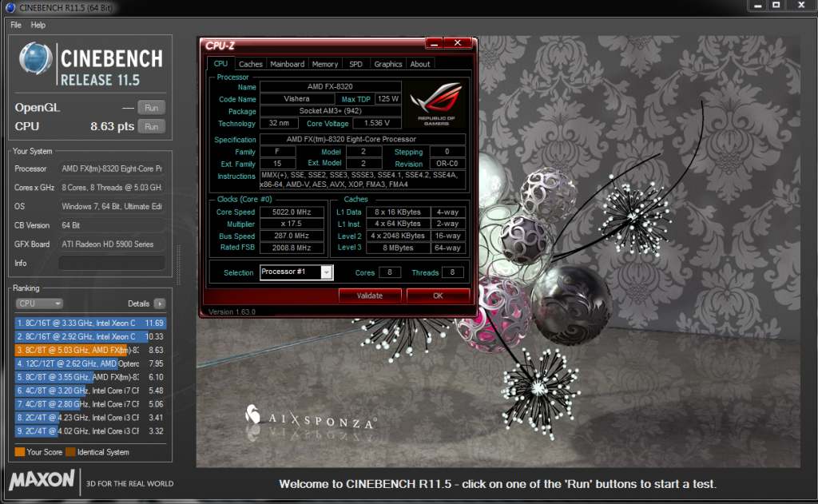The image size is (818, 504).
Task: Click the Multiplier value x 17.5
Action: pyautogui.click(x=292, y=224)
